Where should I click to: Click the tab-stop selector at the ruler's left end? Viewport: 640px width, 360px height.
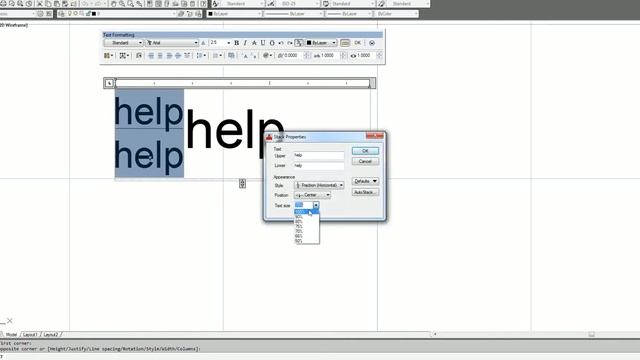tap(109, 83)
